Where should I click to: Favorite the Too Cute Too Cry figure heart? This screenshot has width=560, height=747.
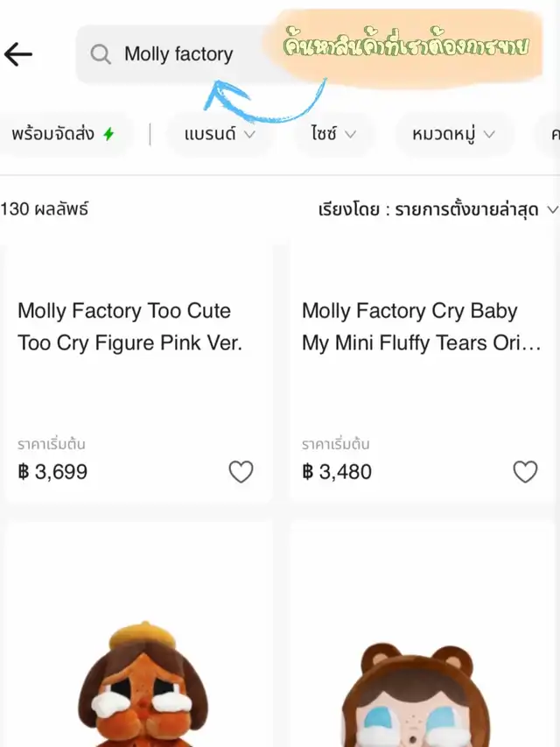(241, 472)
